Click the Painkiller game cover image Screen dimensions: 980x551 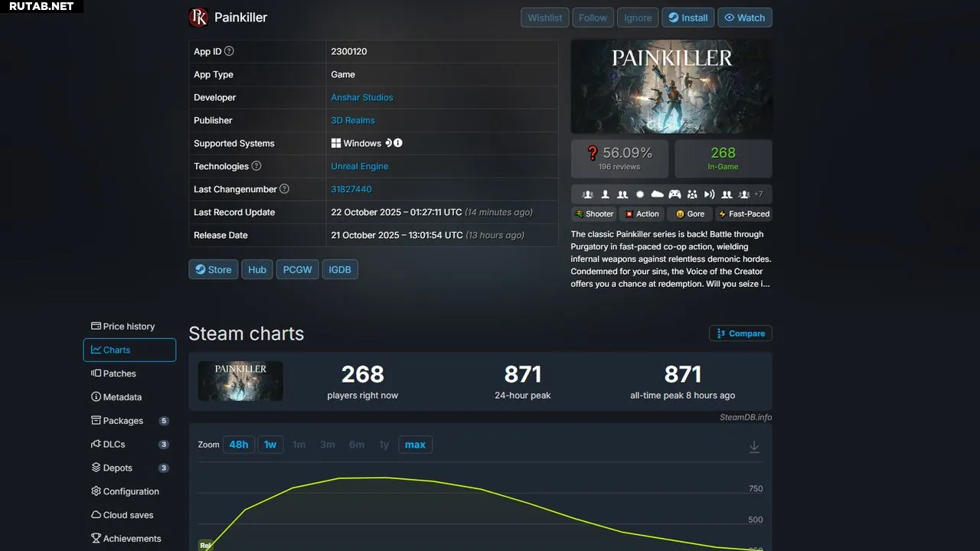point(671,87)
